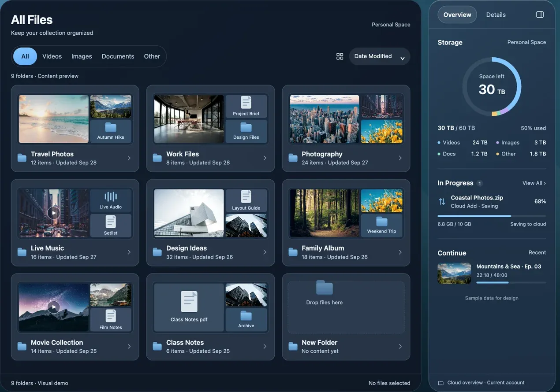Open the Film Notes document icon
560x392 pixels.
tap(111, 316)
